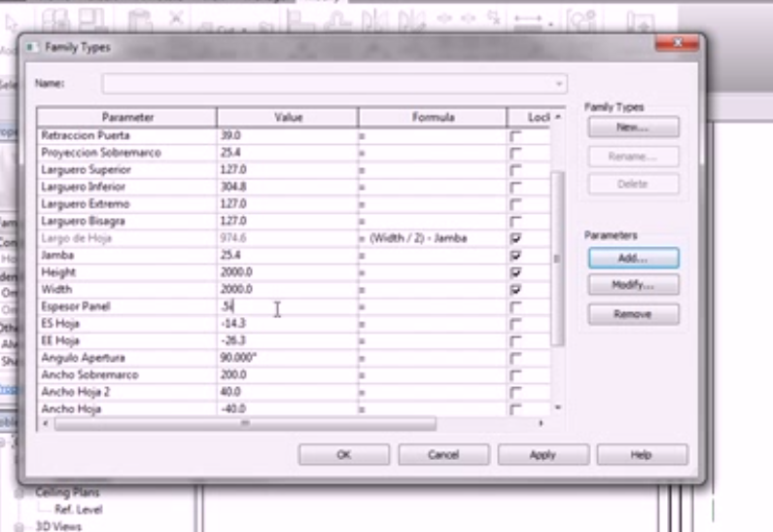
Task: Uncheck lock for Width
Action: tap(515, 290)
